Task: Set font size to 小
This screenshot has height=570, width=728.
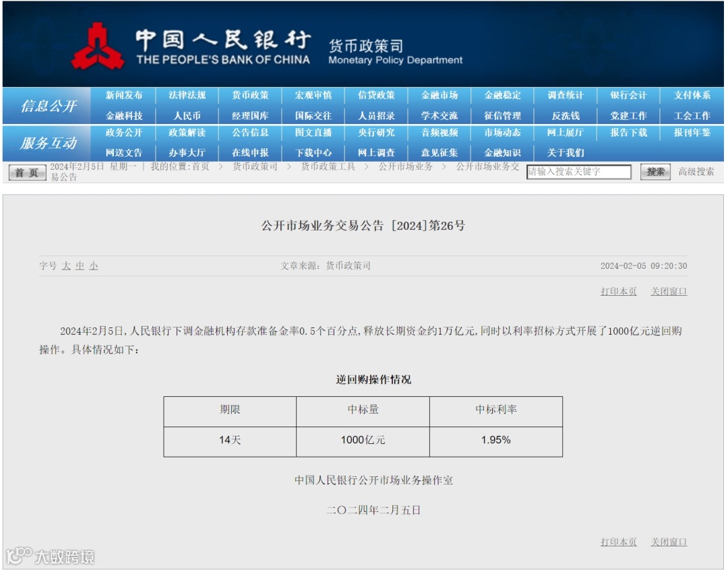Action: (94, 266)
